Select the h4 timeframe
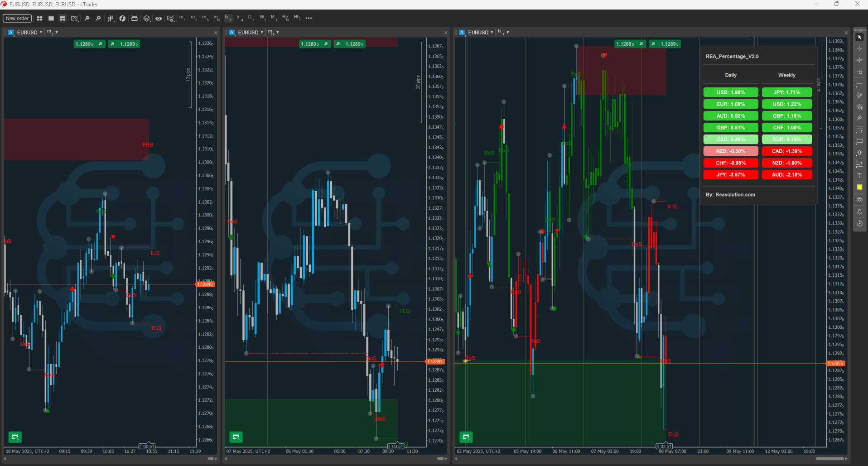 point(240,18)
